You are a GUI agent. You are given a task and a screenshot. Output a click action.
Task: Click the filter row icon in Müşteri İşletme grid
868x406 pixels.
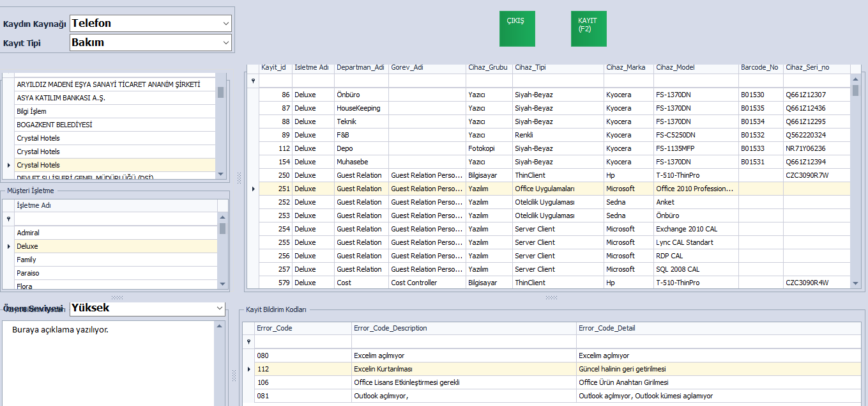[x=9, y=219]
